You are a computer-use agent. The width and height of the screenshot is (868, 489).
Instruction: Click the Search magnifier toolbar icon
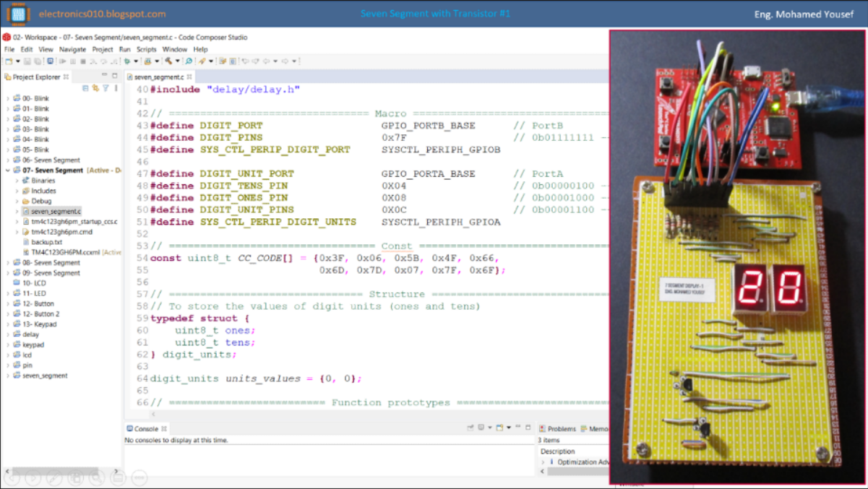coord(188,61)
